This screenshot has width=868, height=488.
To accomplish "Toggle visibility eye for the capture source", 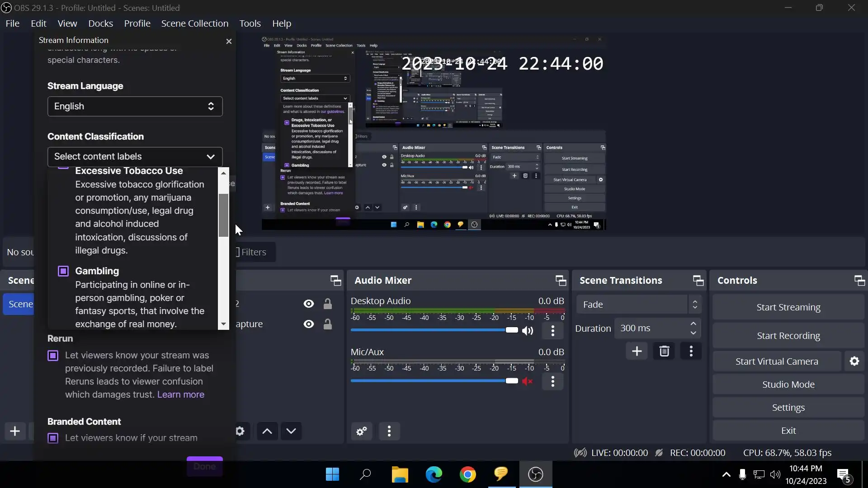I will tap(309, 324).
